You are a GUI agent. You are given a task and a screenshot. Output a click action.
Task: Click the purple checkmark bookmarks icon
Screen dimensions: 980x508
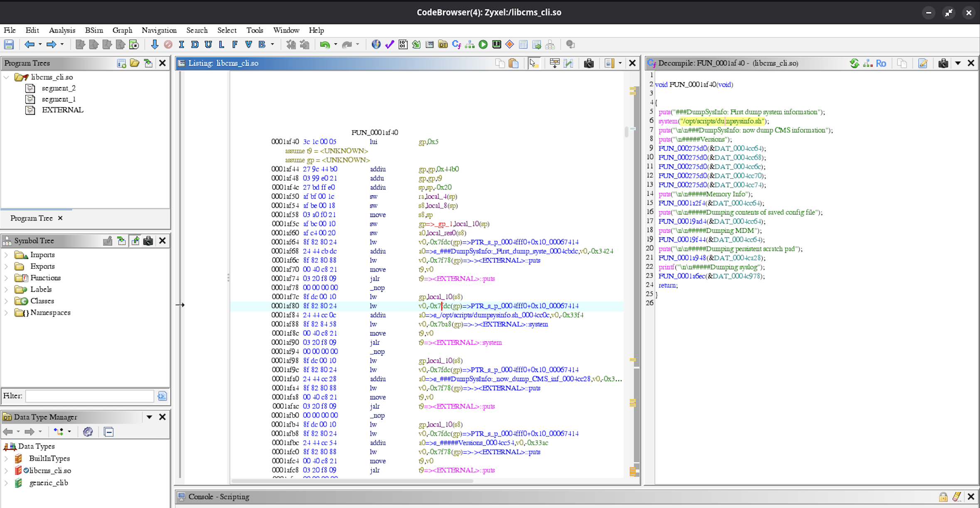(x=389, y=44)
